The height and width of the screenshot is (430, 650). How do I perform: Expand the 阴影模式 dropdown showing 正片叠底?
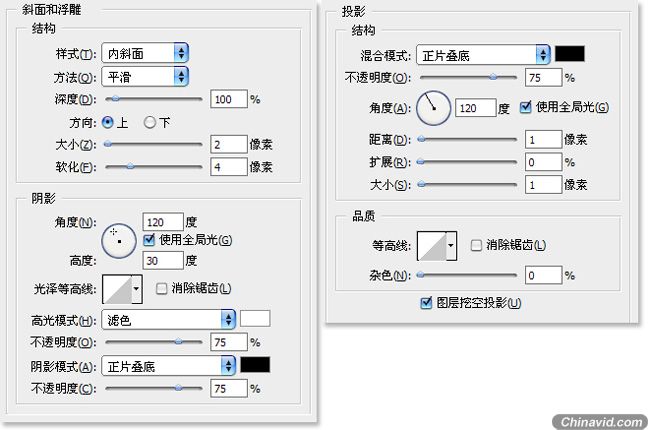pyautogui.click(x=169, y=366)
